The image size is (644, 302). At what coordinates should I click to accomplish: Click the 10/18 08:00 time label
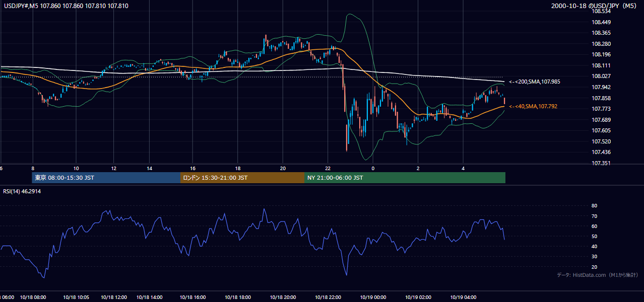[33, 297]
